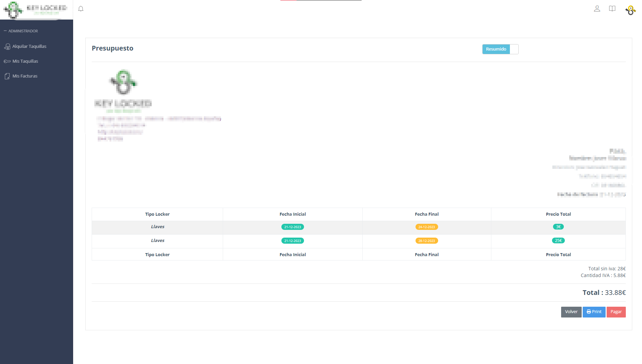Open Mis Facturas menu item

(x=25, y=76)
